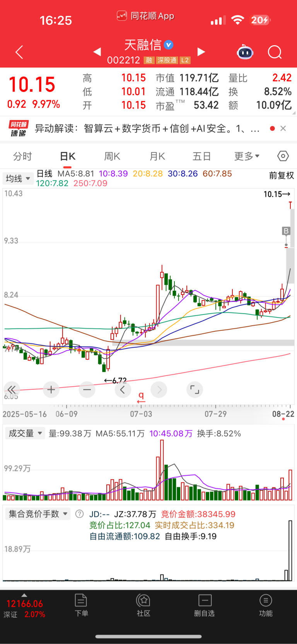
Task: Tap the 量比 2.42 value
Action: point(282,78)
